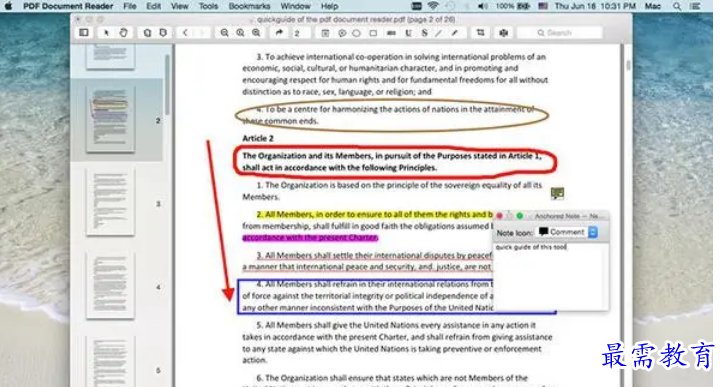Select the freehand pen tool
723x387 pixels.
[455, 33]
